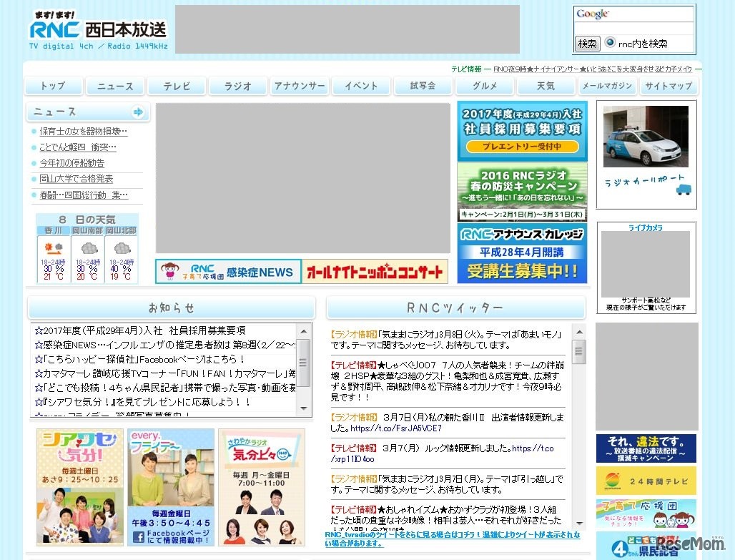Click up arrow of RNCツイッター scrollbar
Screen dimensions: 735x560
pyautogui.click(x=579, y=332)
